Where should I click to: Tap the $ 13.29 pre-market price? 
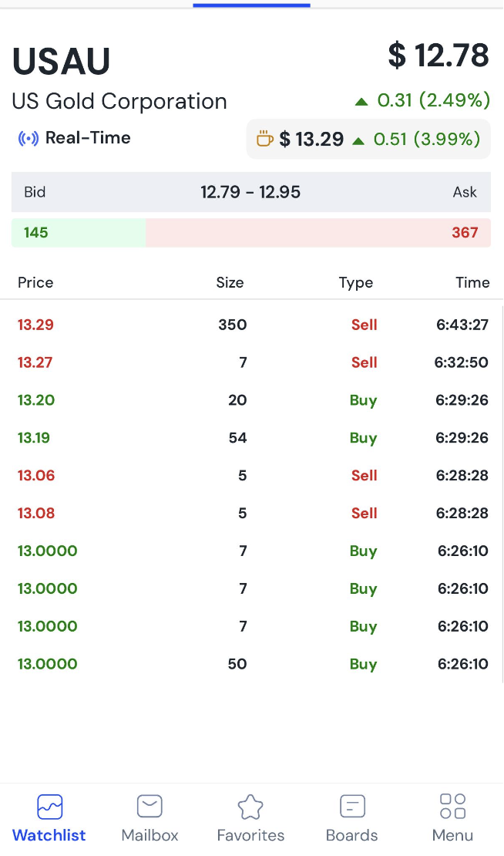311,140
